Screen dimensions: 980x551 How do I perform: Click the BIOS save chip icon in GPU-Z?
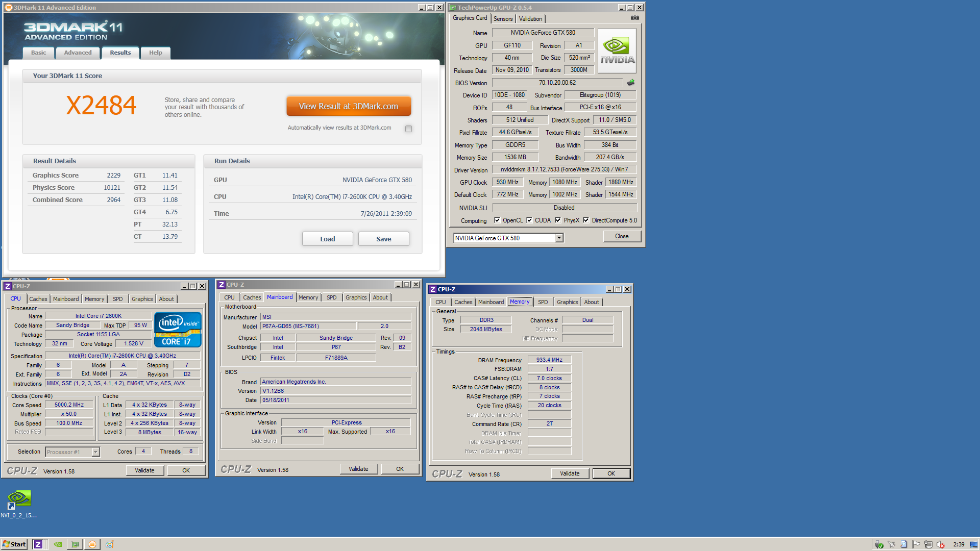point(631,82)
